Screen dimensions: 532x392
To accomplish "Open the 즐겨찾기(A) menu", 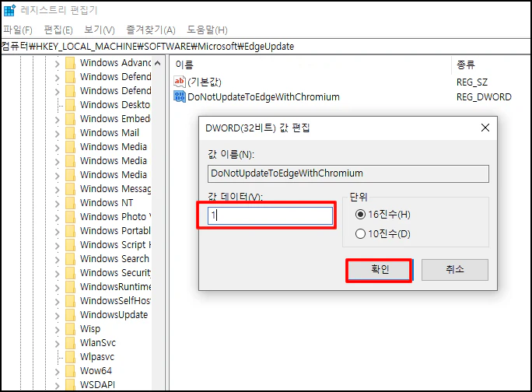I will (x=151, y=30).
